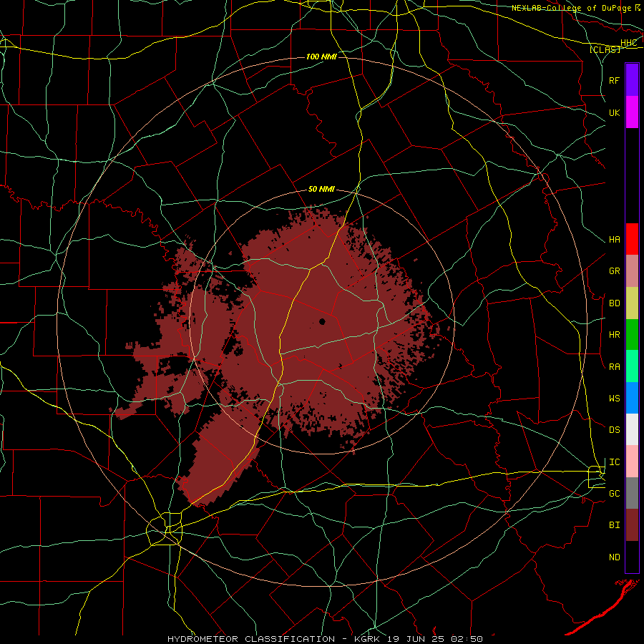This screenshot has width=644, height=644.
Task: Click the DS white legend swatch
Action: 632,429
